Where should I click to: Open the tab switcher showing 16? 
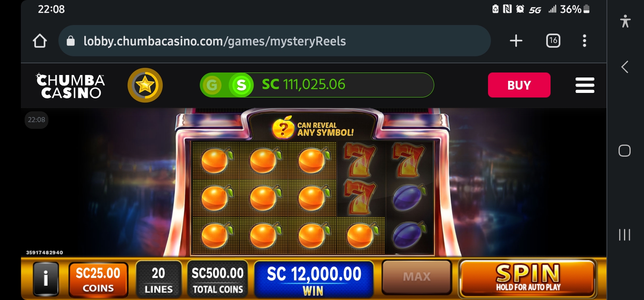[x=553, y=41]
